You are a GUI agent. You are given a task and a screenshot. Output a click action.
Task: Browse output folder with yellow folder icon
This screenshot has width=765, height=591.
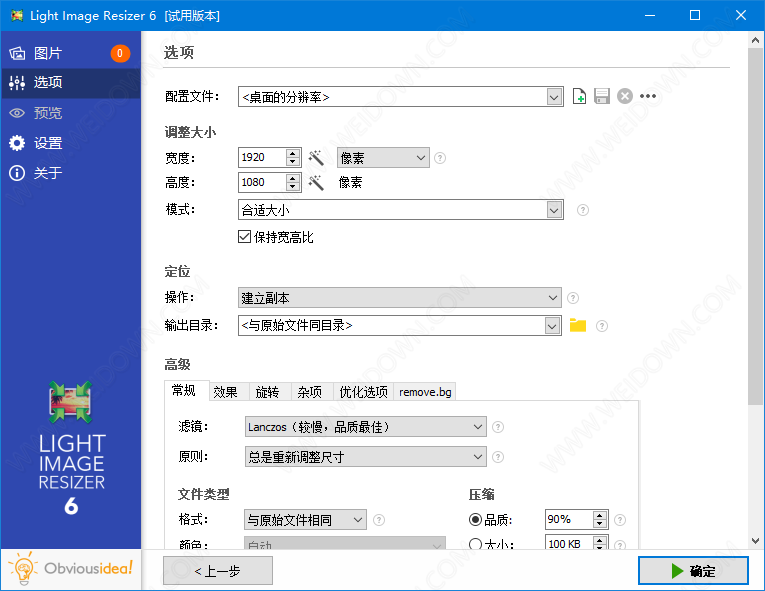(x=578, y=325)
